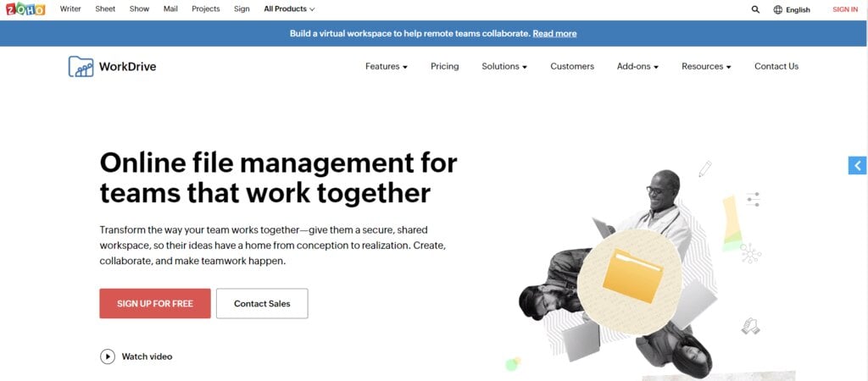This screenshot has width=868, height=381.
Task: Click the Contact Sales button
Action: pyautogui.click(x=262, y=304)
